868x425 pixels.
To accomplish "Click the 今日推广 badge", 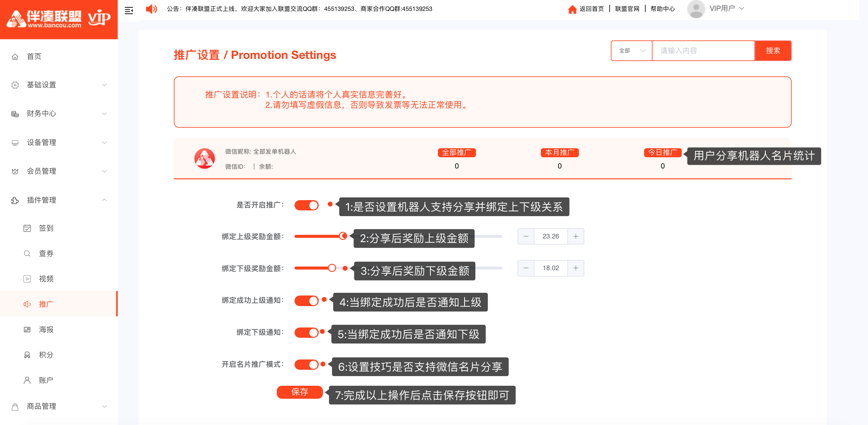I will (x=662, y=153).
